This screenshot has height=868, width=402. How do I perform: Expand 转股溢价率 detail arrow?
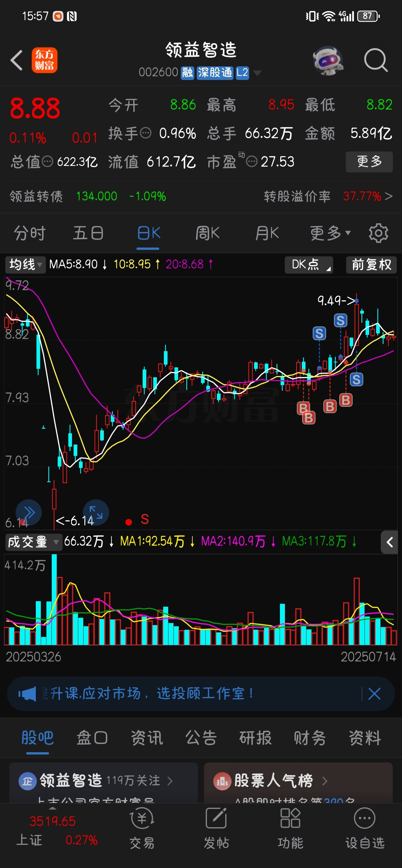(x=388, y=196)
